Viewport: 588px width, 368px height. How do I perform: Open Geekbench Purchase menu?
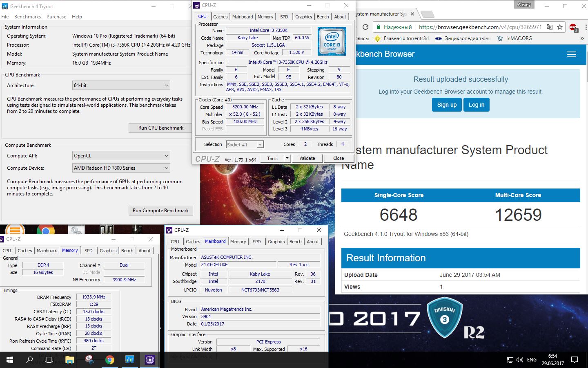(56, 17)
